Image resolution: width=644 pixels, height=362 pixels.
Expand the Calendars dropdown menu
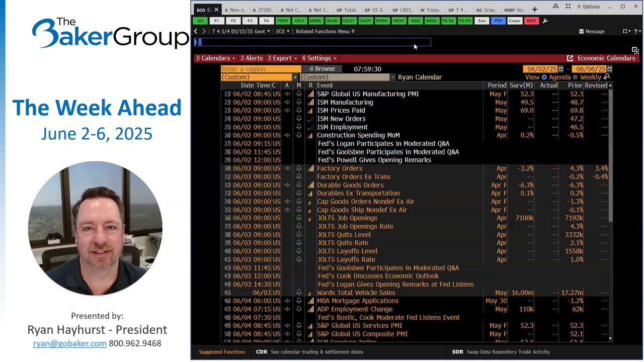click(216, 58)
